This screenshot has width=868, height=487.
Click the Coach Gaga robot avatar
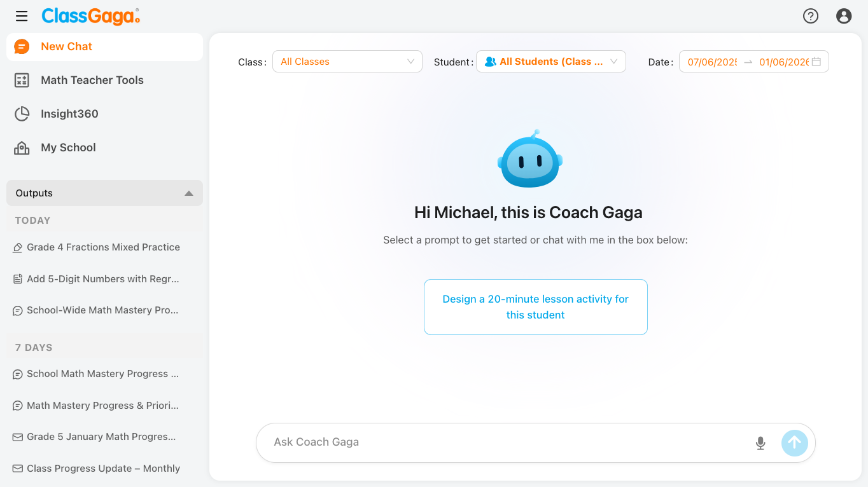pos(529,160)
